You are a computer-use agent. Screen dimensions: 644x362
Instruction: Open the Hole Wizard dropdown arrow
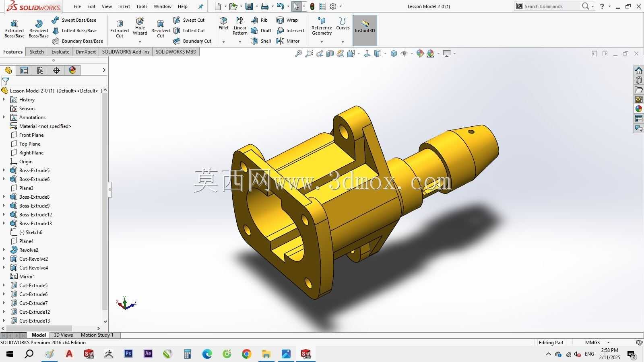click(x=140, y=42)
